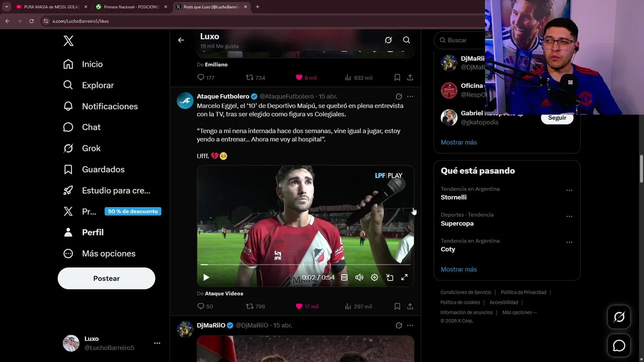View stats of 297 mil views post
The height and width of the screenshot is (362, 644).
358,306
